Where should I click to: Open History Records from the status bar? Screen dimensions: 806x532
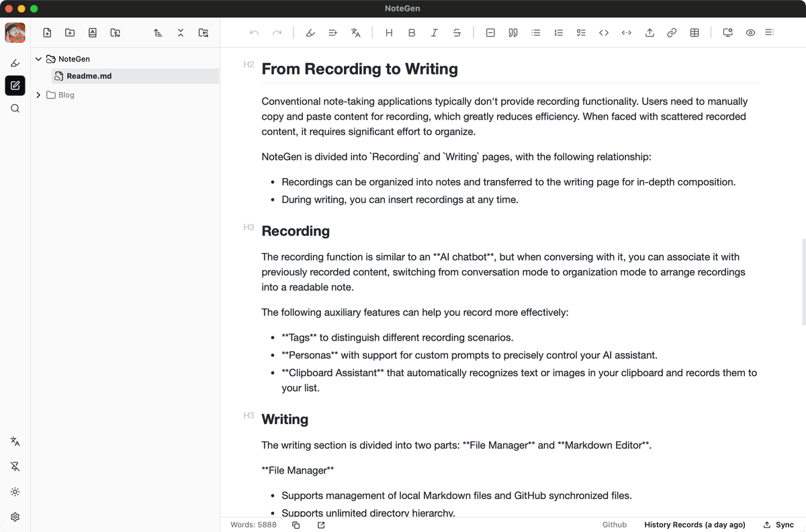pyautogui.click(x=695, y=525)
